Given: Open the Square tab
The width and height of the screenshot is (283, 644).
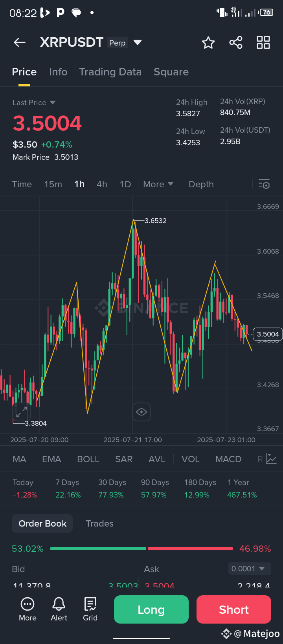Looking at the screenshot, I should (171, 72).
